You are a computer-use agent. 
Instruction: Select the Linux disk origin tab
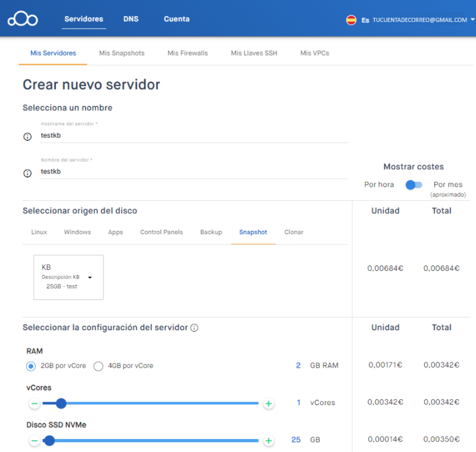pyautogui.click(x=39, y=232)
